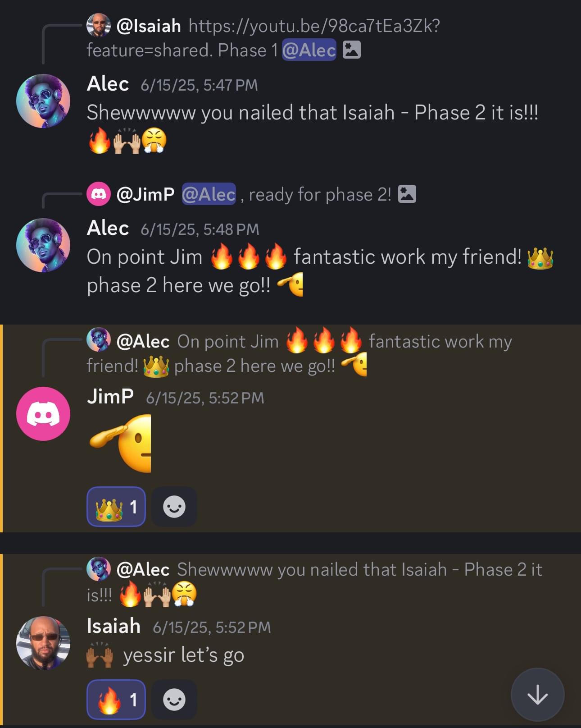
Task: Open JimP's pink Discord avatar
Action: click(x=43, y=414)
